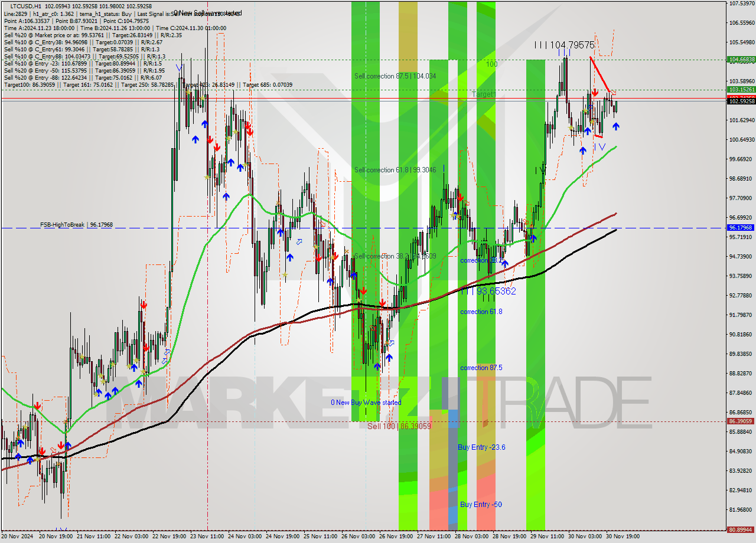Click the 'Time A:2024.11.23 18:00:00' text
Viewport: 756px width, 543px height.
click(x=39, y=28)
